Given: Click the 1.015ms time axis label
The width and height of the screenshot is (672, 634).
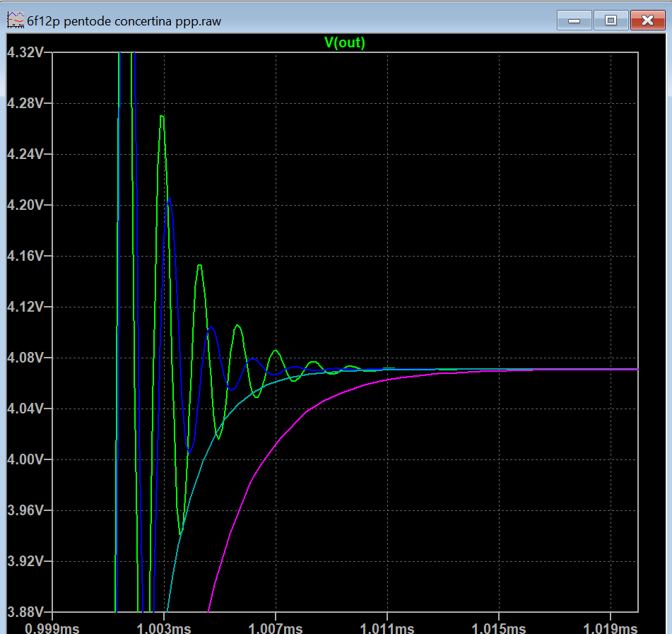Looking at the screenshot, I should click(499, 628).
